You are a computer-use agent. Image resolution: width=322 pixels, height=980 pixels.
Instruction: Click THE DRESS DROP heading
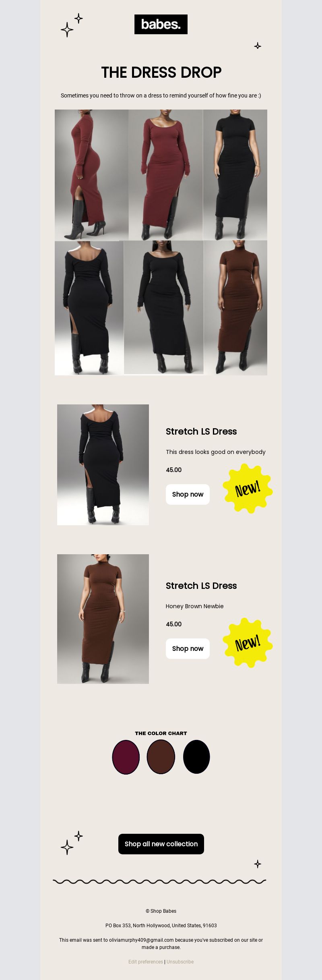coord(161,73)
